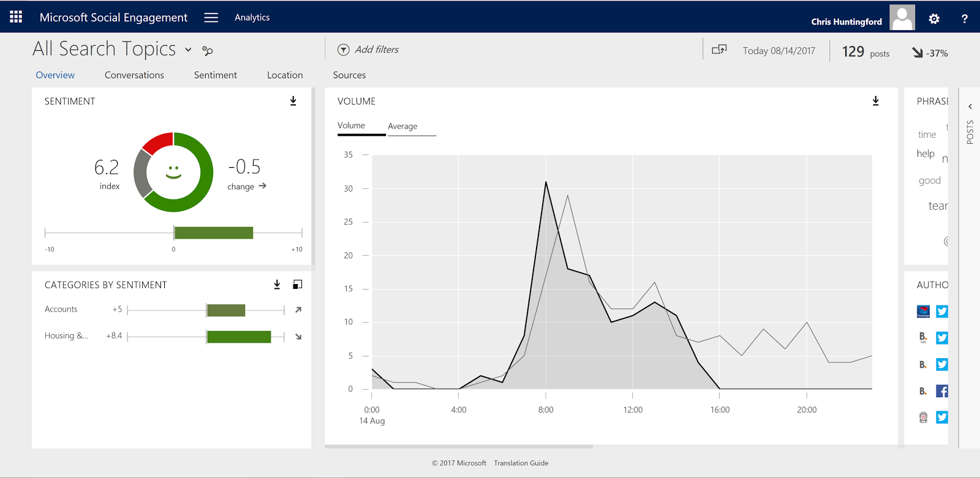Toggle Categories by Sentiment view mode icon

[298, 285]
